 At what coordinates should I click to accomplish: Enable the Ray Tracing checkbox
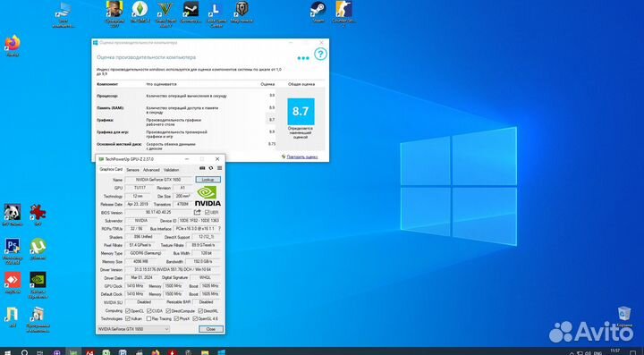click(149, 318)
